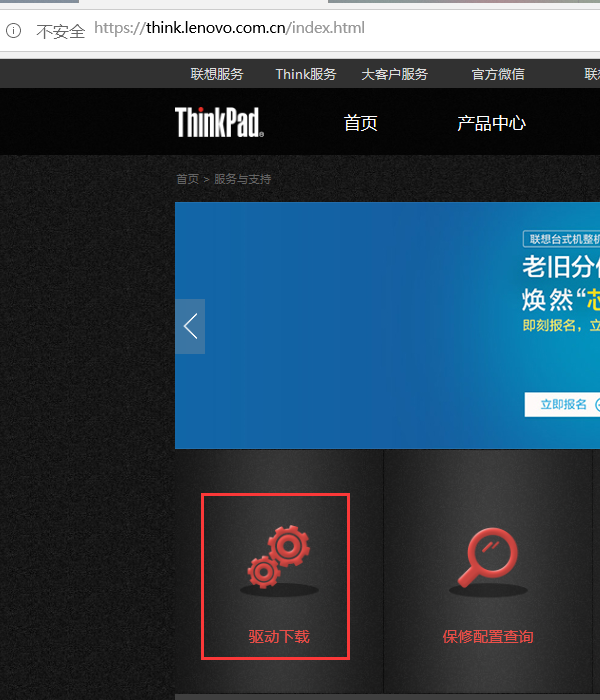The height and width of the screenshot is (700, 600).
Task: Click the 首页 breadcrumb link
Action: pos(188,179)
